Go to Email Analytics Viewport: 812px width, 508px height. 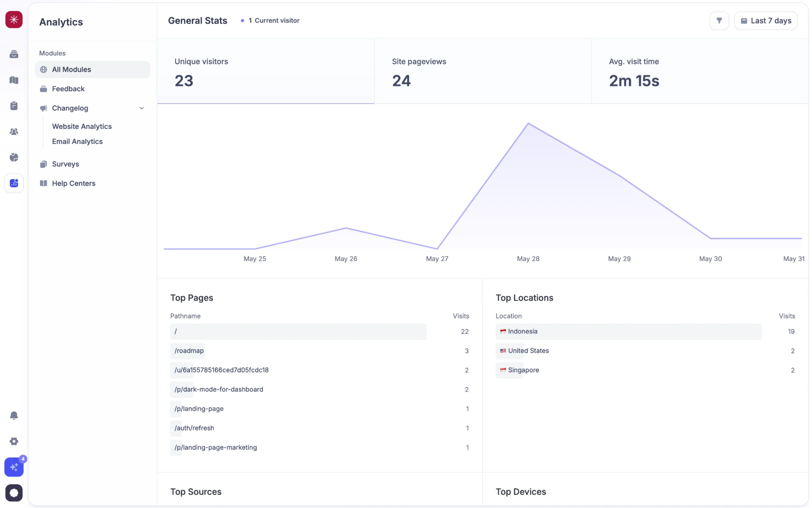click(77, 141)
